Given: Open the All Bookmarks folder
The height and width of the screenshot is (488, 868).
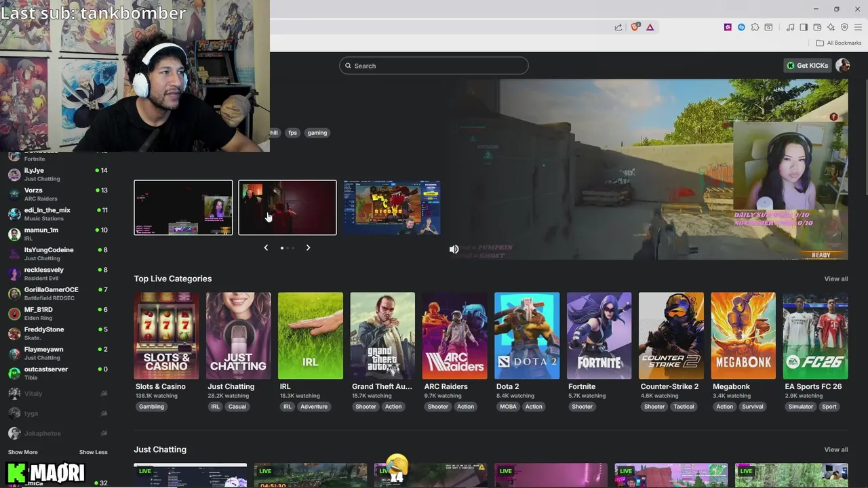Looking at the screenshot, I should (839, 43).
